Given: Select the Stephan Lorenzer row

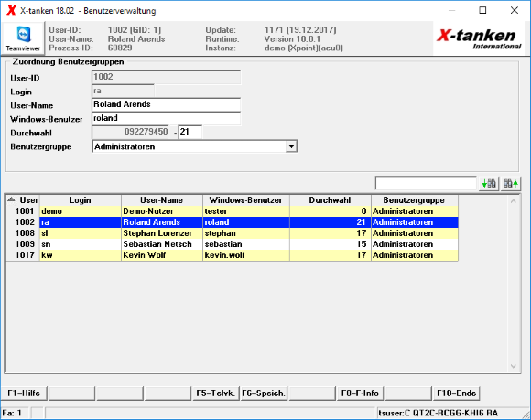Looking at the screenshot, I should coord(233,233).
